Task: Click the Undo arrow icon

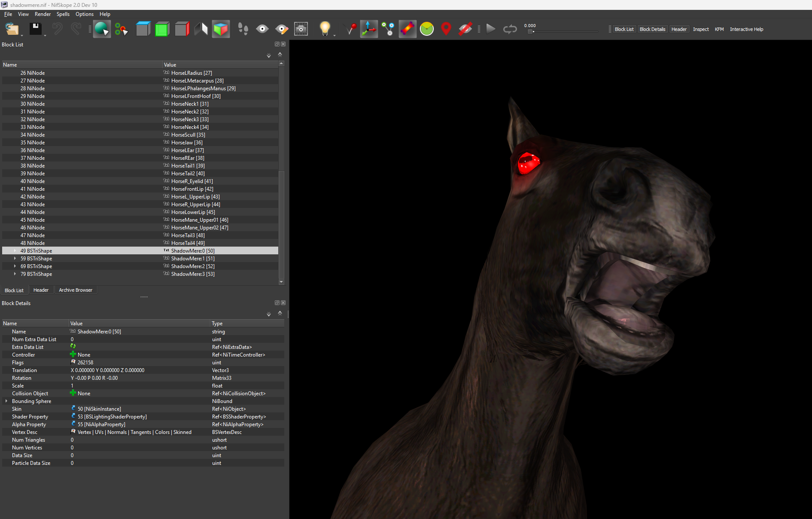Action: pos(57,29)
